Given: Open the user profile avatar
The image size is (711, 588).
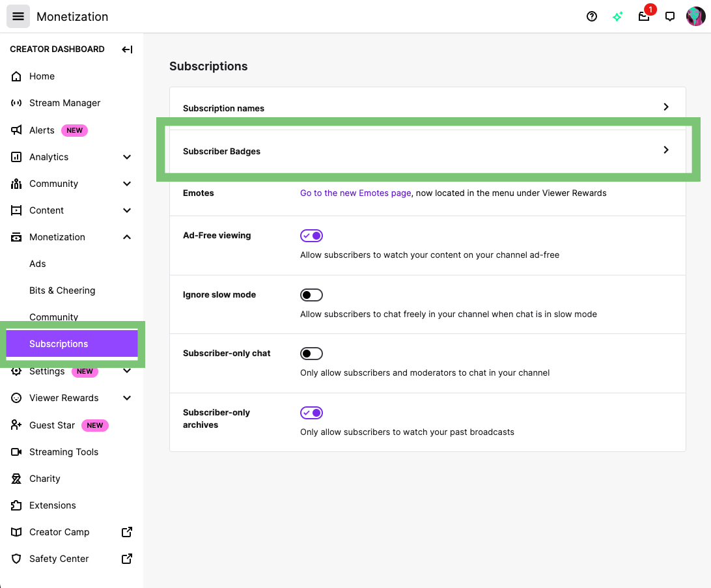Looking at the screenshot, I should click(x=695, y=16).
